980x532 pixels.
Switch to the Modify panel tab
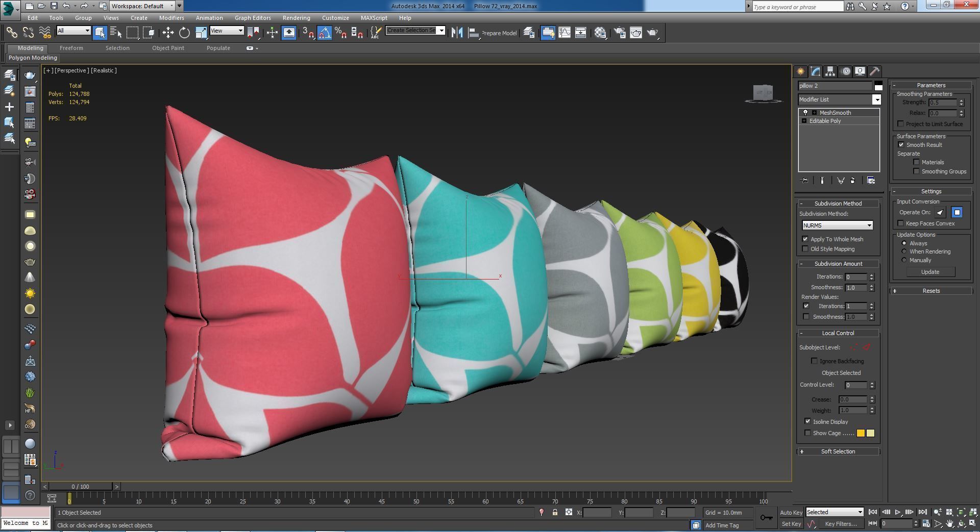click(x=816, y=71)
